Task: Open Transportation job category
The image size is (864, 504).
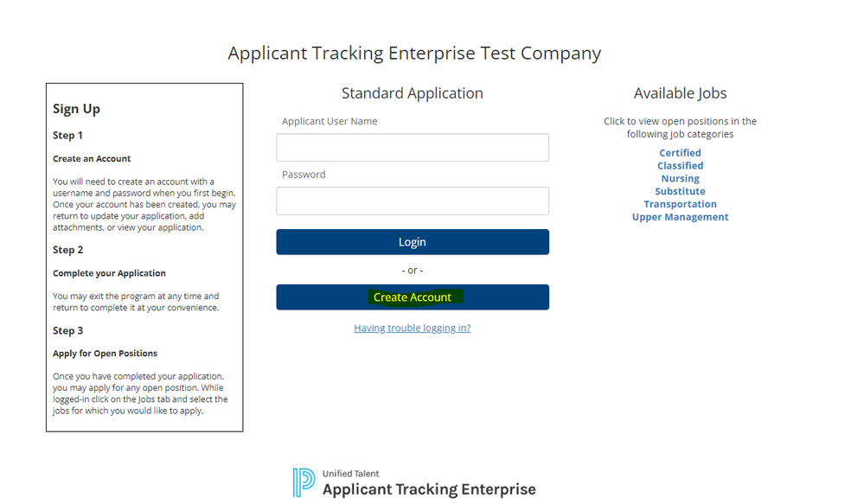Action: tap(680, 205)
